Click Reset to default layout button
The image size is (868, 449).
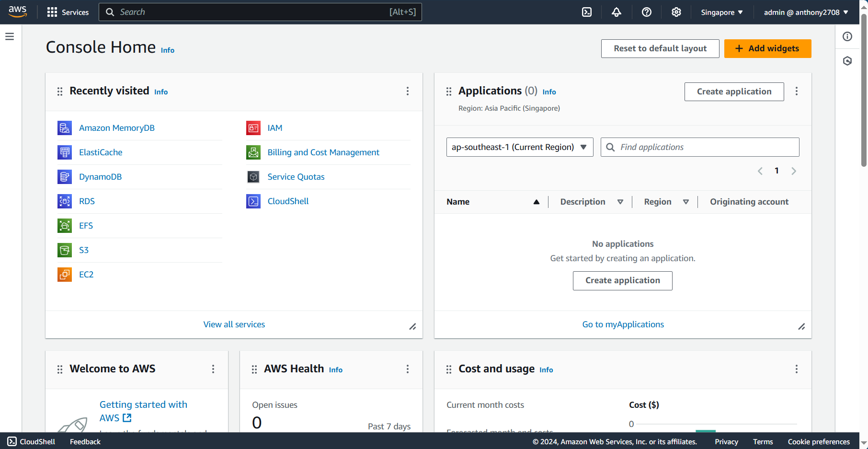coord(660,48)
